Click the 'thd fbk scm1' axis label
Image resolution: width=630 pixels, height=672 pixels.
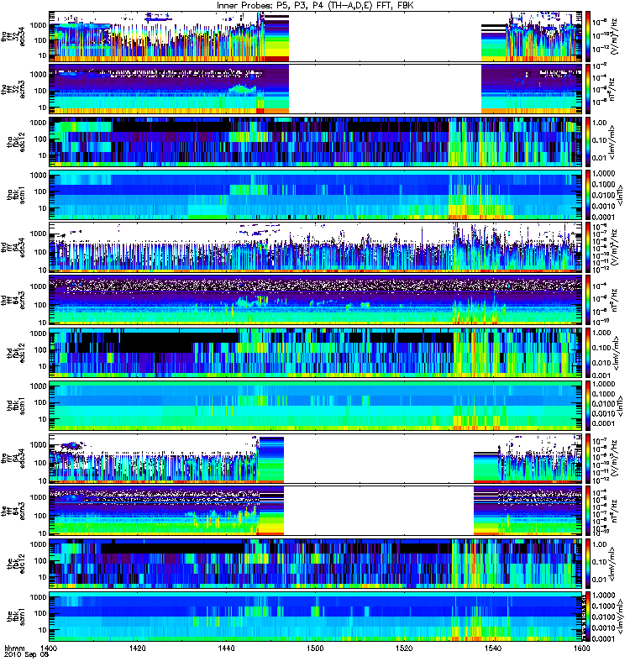tap(16, 406)
